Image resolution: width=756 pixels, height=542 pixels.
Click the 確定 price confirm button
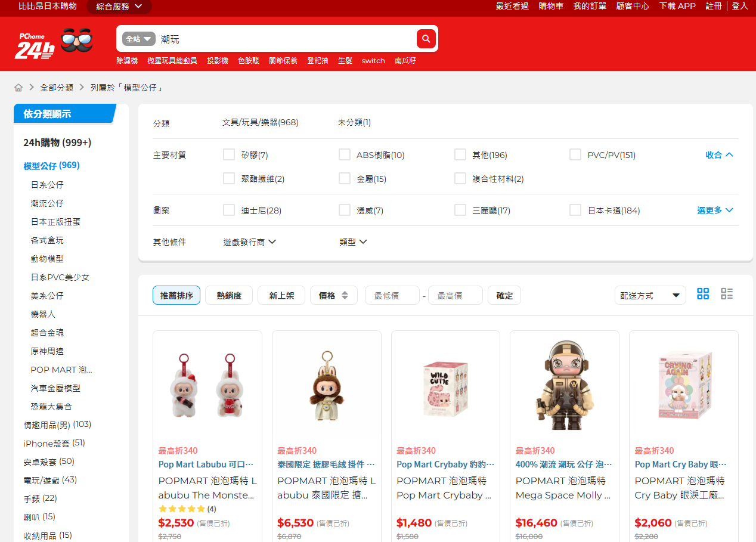click(504, 295)
